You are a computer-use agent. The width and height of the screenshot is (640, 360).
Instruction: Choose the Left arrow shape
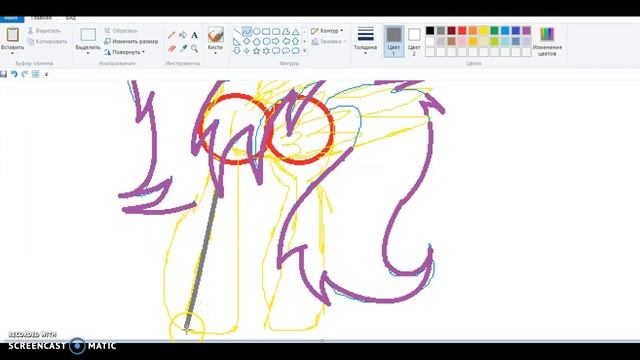click(286, 41)
